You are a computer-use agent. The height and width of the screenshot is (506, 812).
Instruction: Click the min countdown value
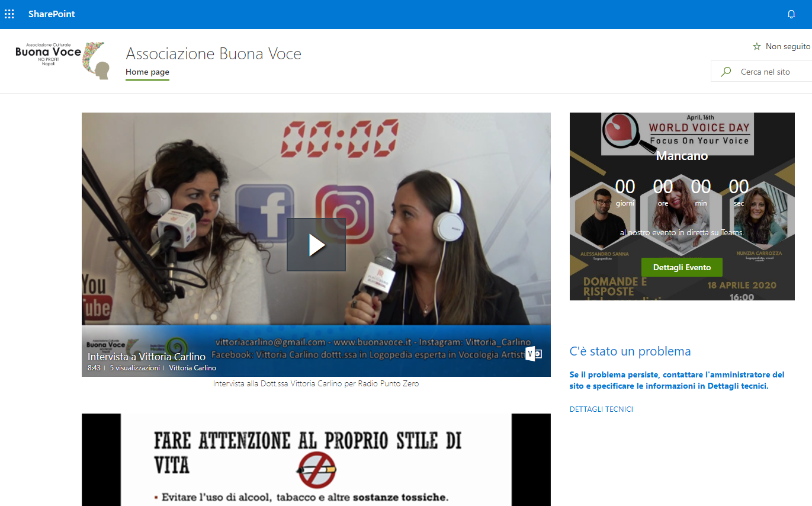tap(701, 187)
